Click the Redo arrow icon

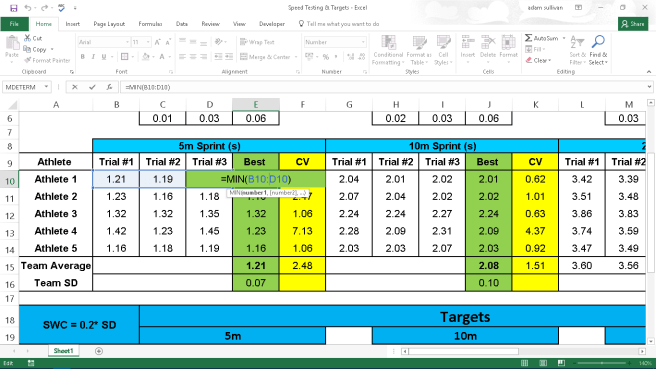[x=44, y=8]
